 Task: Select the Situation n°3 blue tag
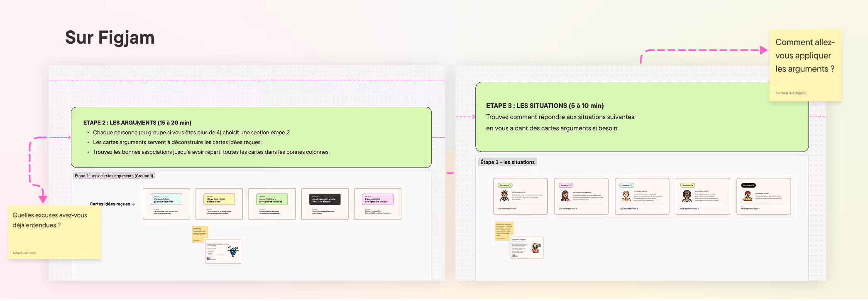pos(627,185)
